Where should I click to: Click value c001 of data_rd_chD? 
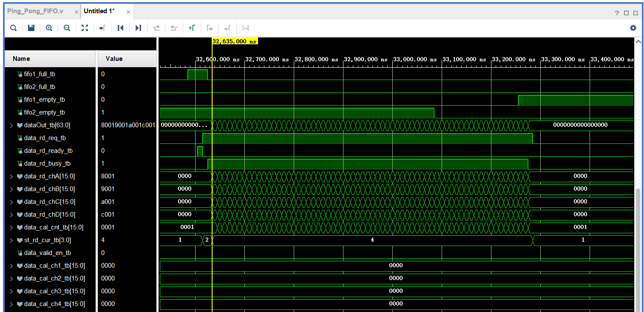click(108, 215)
